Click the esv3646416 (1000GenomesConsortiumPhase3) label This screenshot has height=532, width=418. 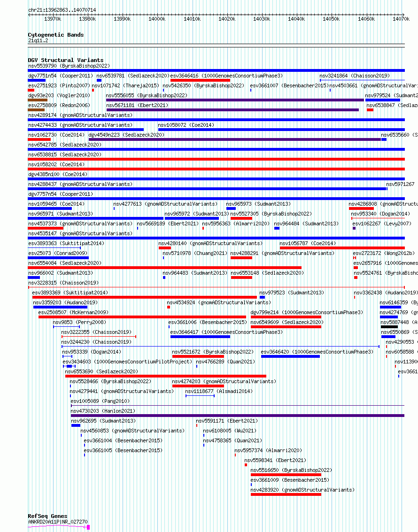tap(226, 76)
